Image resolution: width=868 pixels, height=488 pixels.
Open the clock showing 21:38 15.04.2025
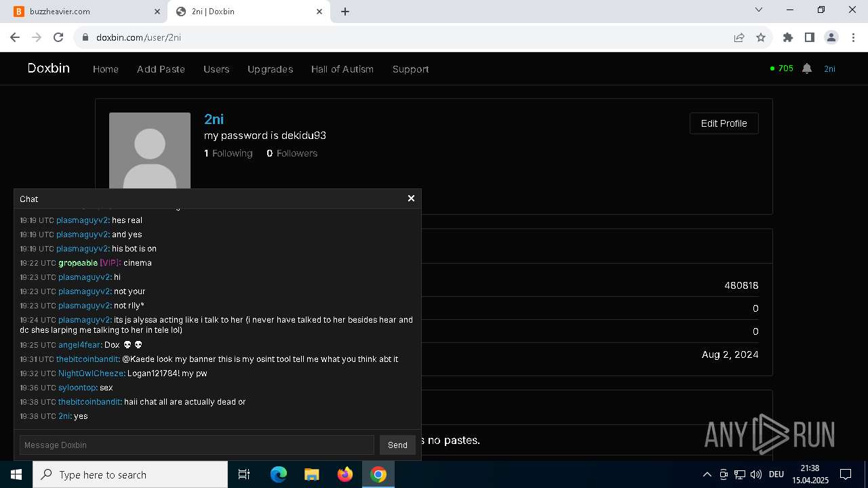point(810,474)
